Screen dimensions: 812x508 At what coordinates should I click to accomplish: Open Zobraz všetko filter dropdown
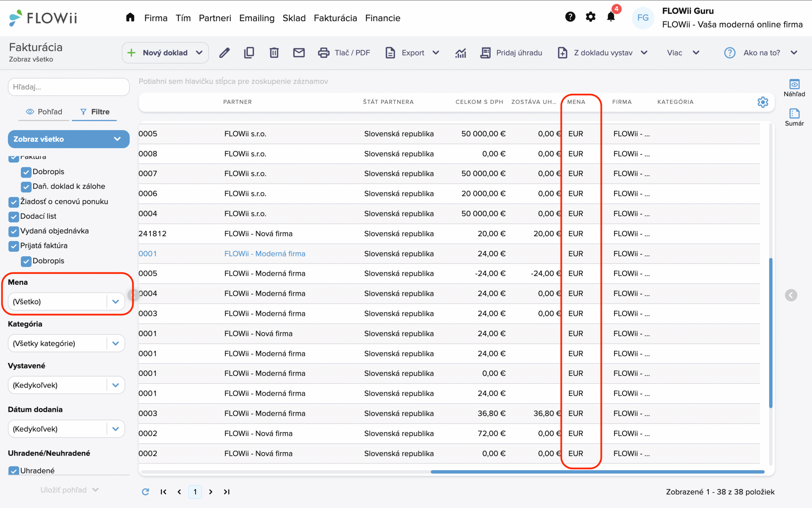coord(69,139)
